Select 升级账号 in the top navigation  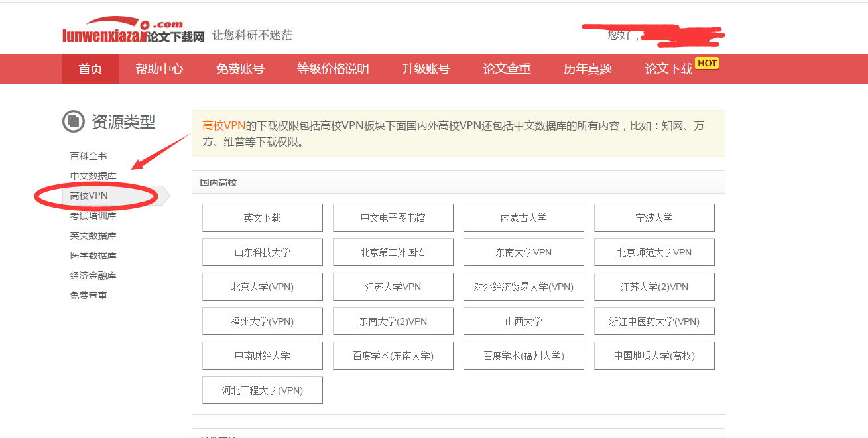click(426, 69)
